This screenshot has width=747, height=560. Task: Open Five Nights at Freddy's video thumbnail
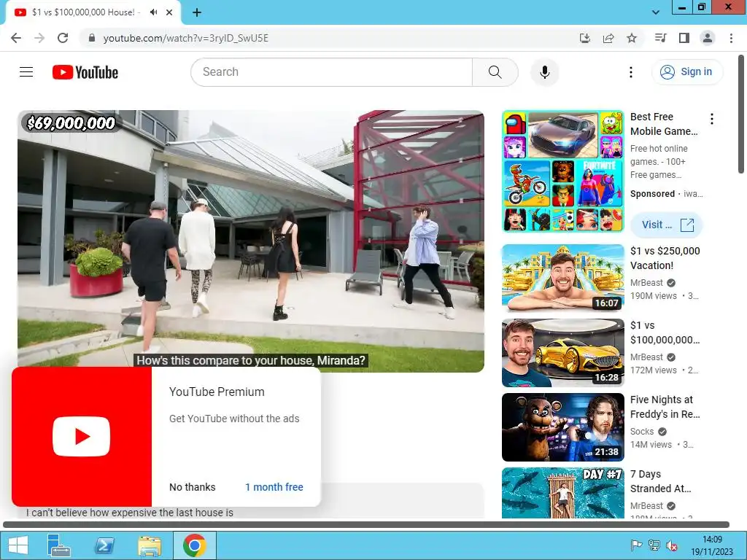[562, 427]
